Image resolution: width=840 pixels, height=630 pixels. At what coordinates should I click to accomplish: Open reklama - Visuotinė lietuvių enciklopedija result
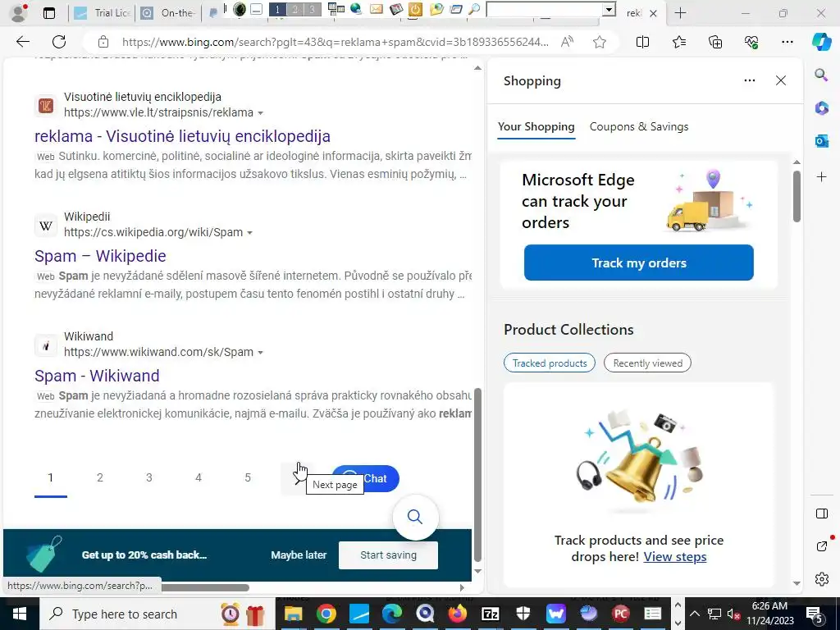[x=182, y=136]
